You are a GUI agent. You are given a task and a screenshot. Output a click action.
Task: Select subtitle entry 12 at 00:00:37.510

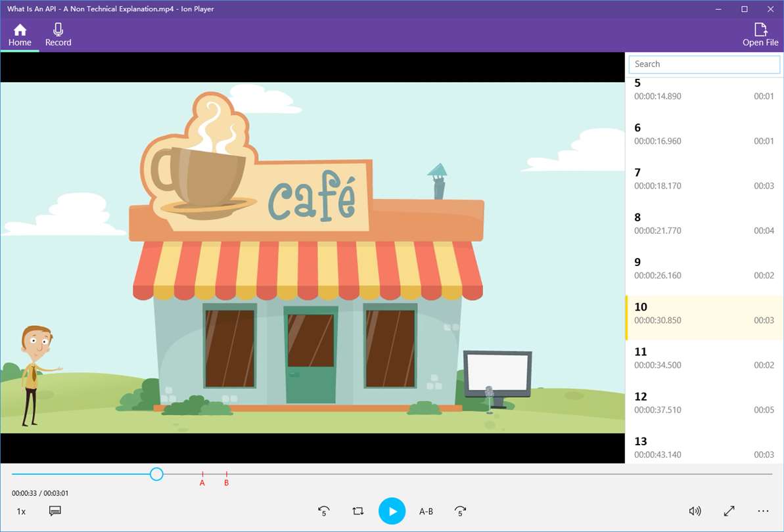coord(704,403)
